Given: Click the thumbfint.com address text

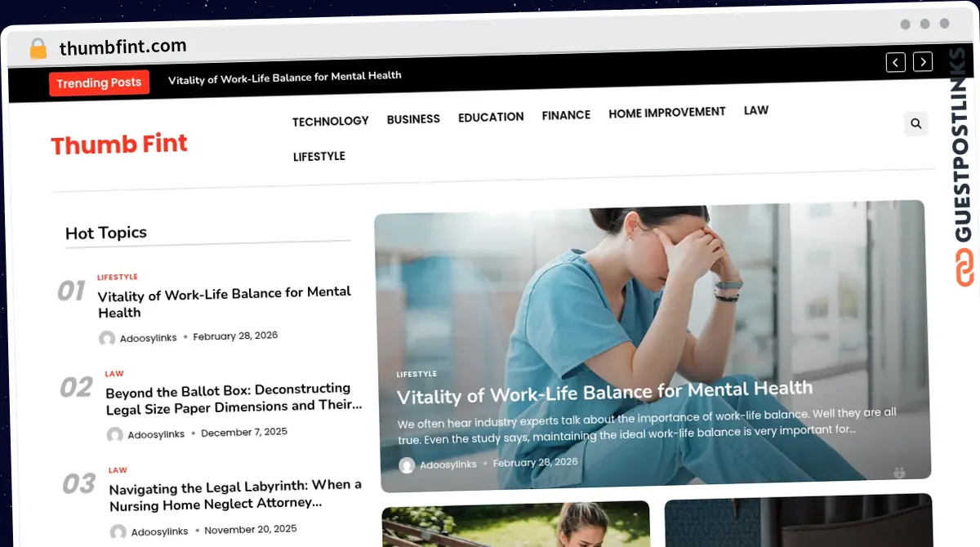Looking at the screenshot, I should click(x=122, y=47).
